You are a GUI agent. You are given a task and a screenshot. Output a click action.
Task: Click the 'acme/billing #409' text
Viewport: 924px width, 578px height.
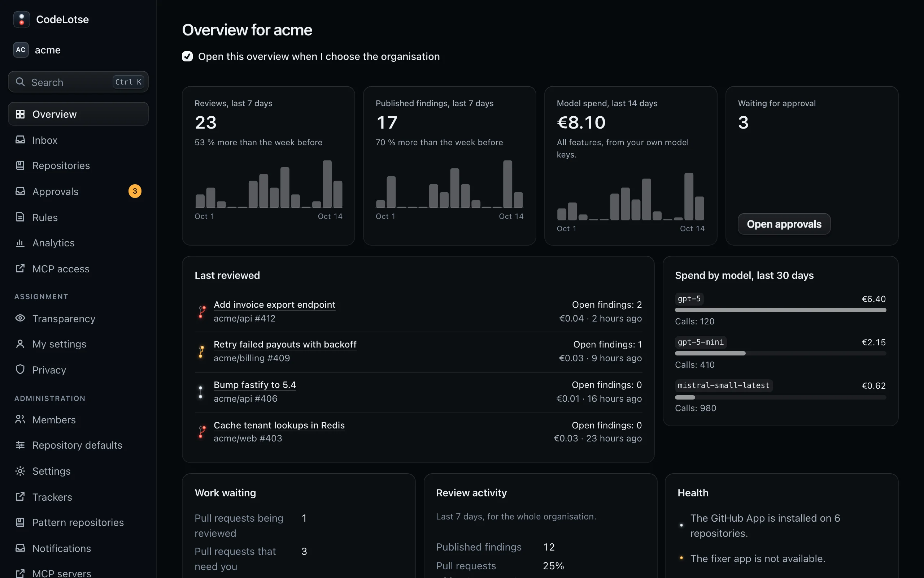click(x=252, y=358)
